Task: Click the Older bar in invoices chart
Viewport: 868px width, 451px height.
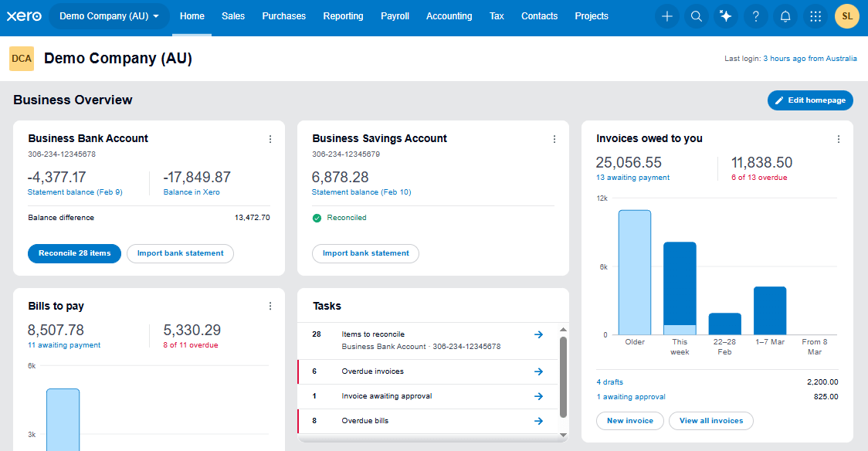Action: pos(635,272)
